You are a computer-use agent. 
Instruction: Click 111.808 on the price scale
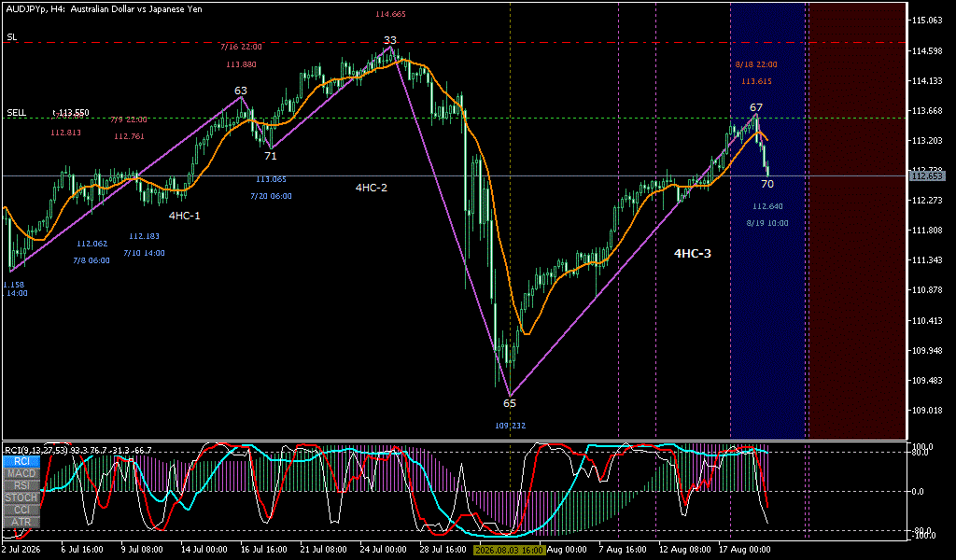927,231
